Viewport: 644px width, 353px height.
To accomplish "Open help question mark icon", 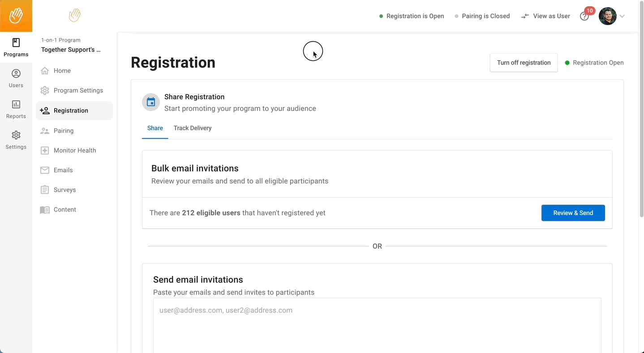I will click(584, 16).
